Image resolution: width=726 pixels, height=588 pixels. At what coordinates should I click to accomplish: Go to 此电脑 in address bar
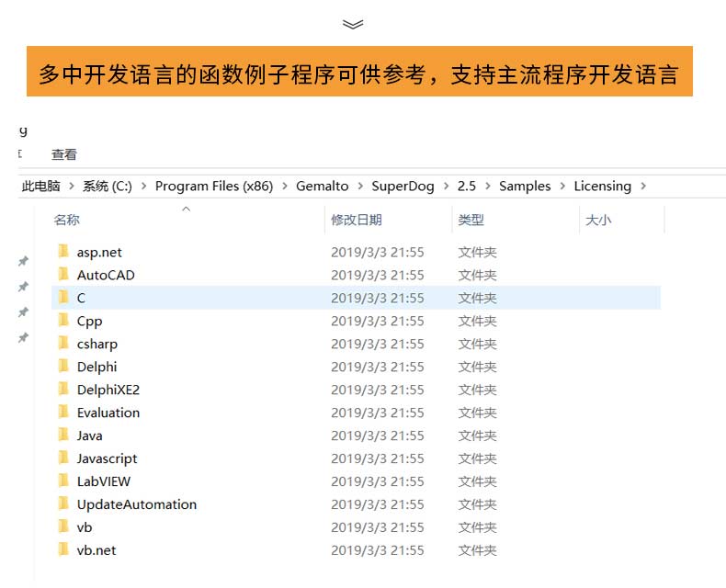click(x=41, y=187)
